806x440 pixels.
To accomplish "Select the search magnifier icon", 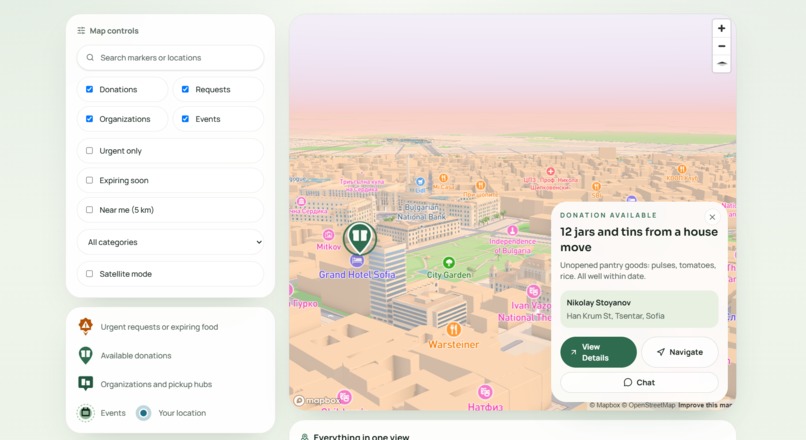I will click(x=90, y=58).
